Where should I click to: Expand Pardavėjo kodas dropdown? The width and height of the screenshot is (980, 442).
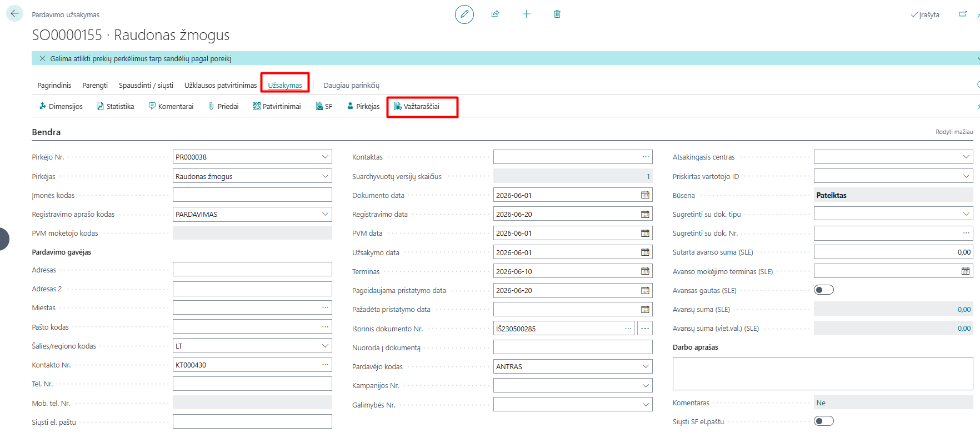point(646,366)
